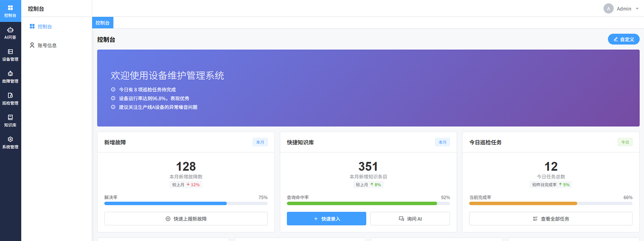Screen dimensions: 644x241
Task: Select 账号信息 in the submenu
Action: click(47, 45)
